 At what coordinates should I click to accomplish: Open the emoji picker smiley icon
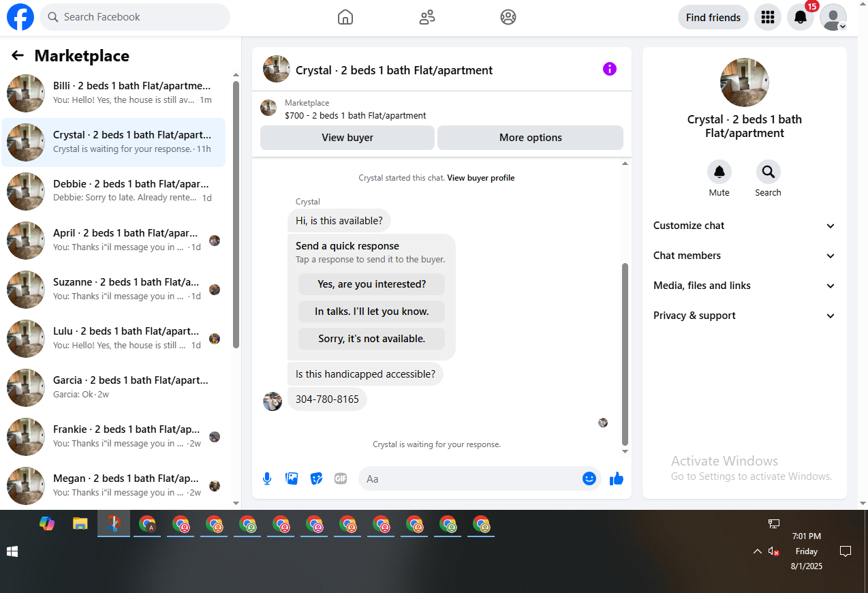tap(589, 478)
